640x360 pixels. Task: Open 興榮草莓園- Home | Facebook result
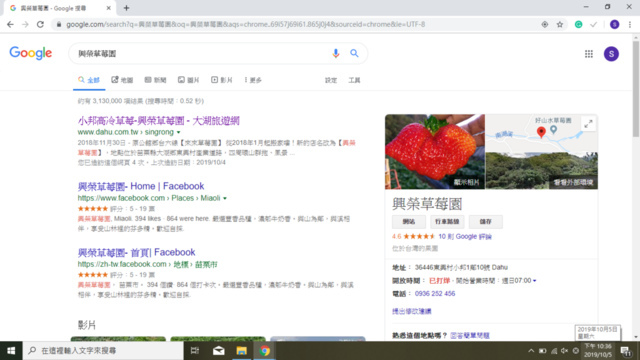click(141, 187)
